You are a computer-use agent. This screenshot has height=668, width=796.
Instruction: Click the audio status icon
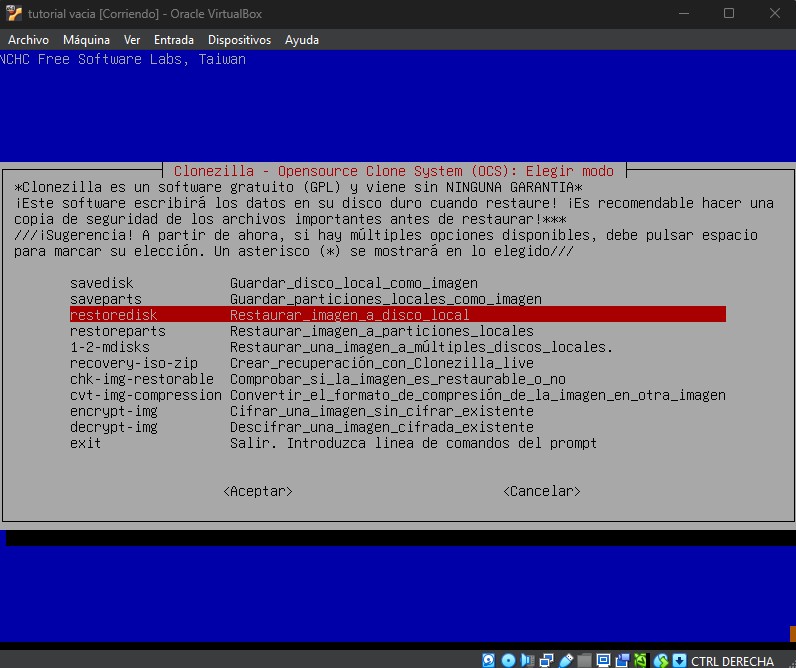click(527, 660)
